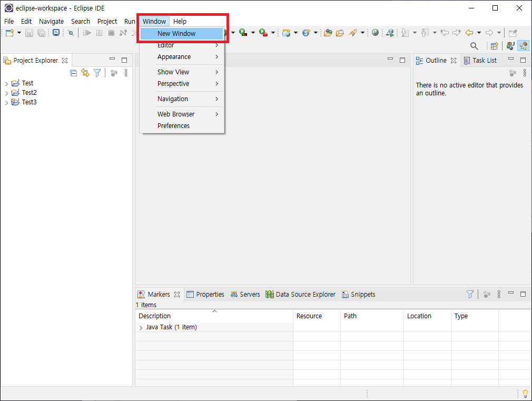Choose Preferences from Window menu
Image resolution: width=532 pixels, height=401 pixels.
[x=182, y=125]
